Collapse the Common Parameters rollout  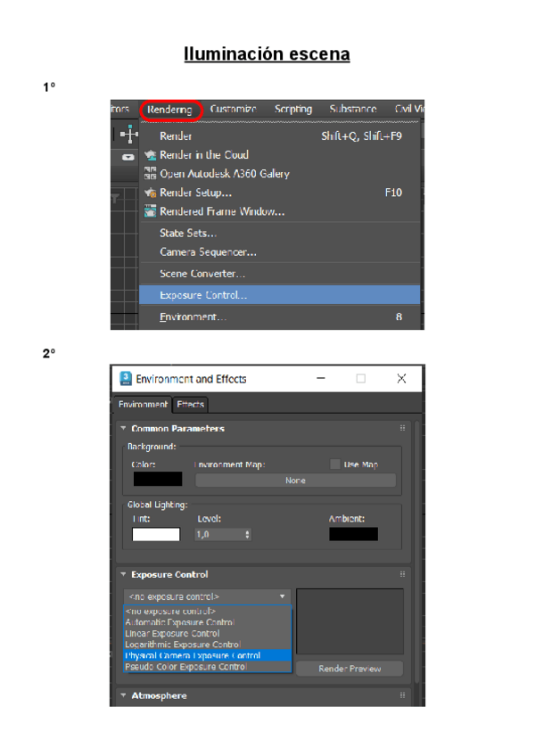click(x=124, y=428)
